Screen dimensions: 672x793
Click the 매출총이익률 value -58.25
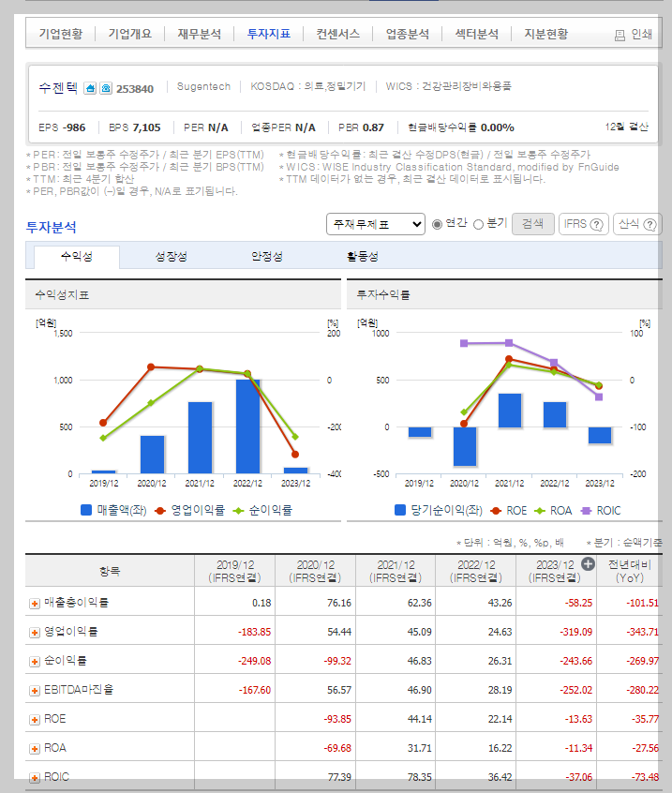(578, 603)
